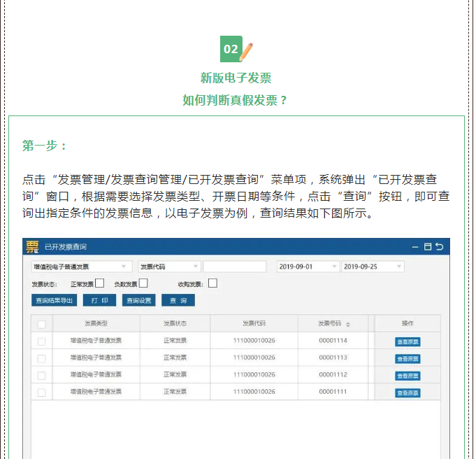Click the restore window icon in title bar
476x459 pixels.
[428, 247]
